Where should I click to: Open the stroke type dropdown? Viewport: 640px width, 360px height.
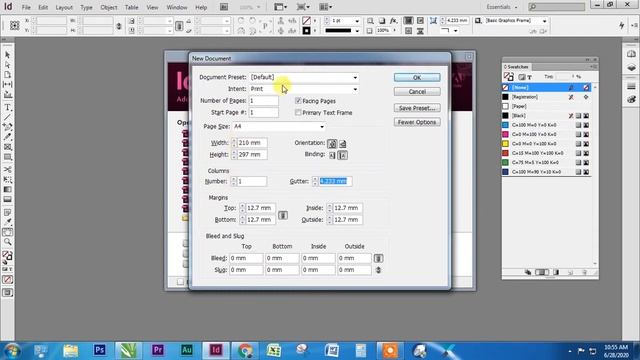point(357,31)
